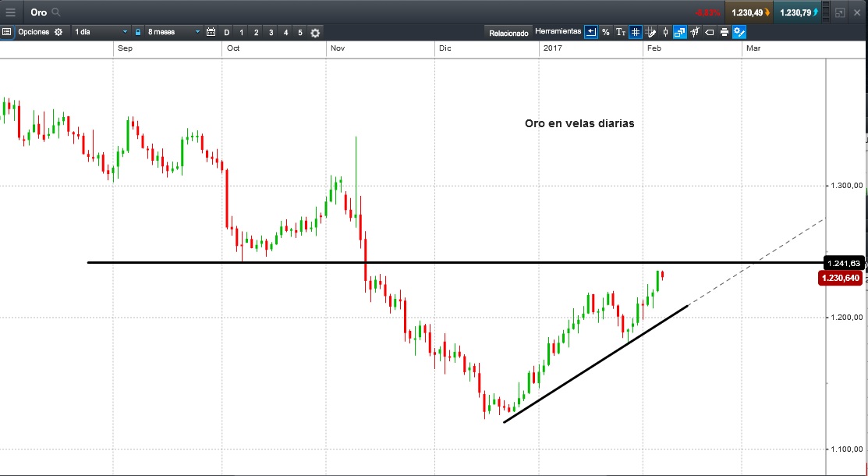The image size is (868, 476).
Task: Click the Nov label on time axis
Action: pyautogui.click(x=338, y=48)
